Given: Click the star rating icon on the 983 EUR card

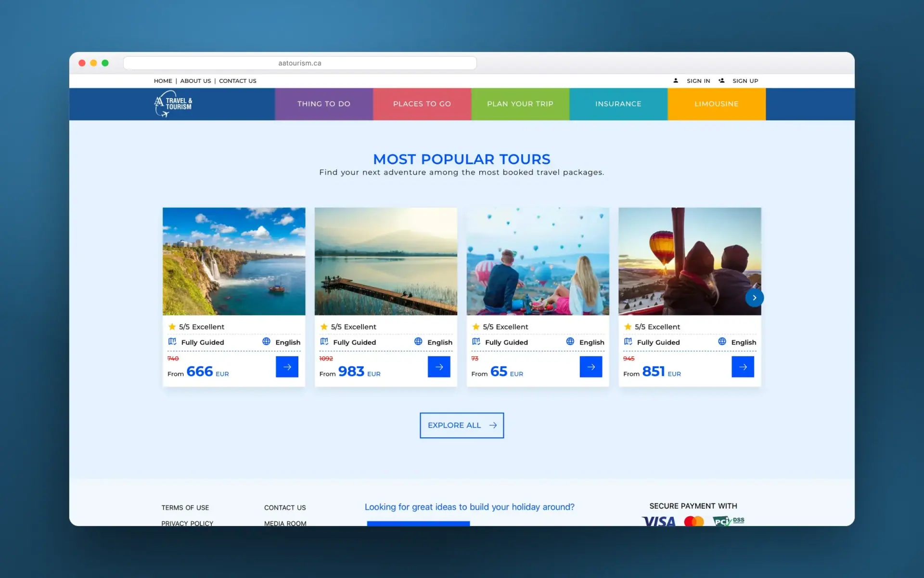Looking at the screenshot, I should click(x=324, y=327).
